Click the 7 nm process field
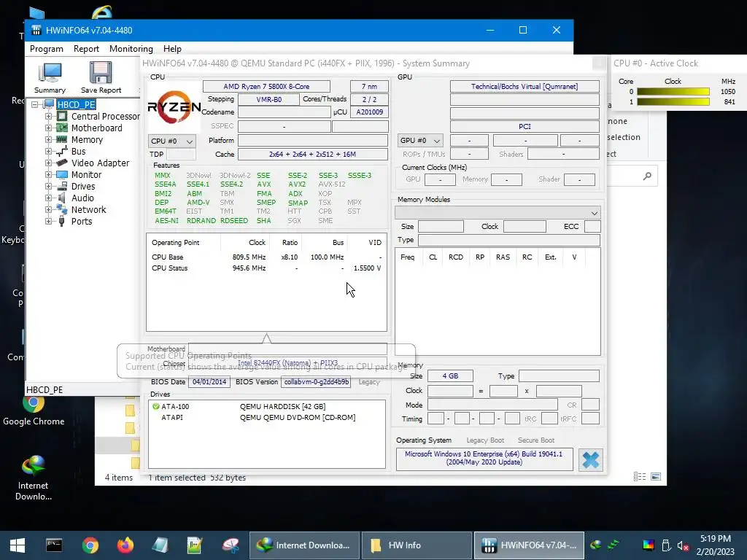 click(369, 86)
